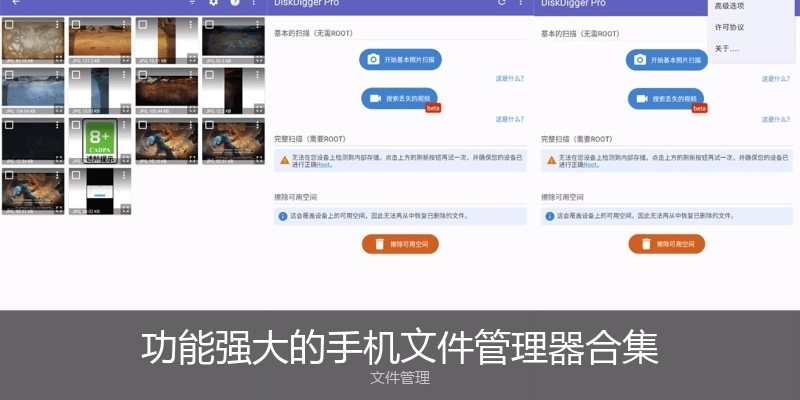Check the blue icy landscape thumbnail checkbox
This screenshot has width=800, height=400.
tap(9, 74)
